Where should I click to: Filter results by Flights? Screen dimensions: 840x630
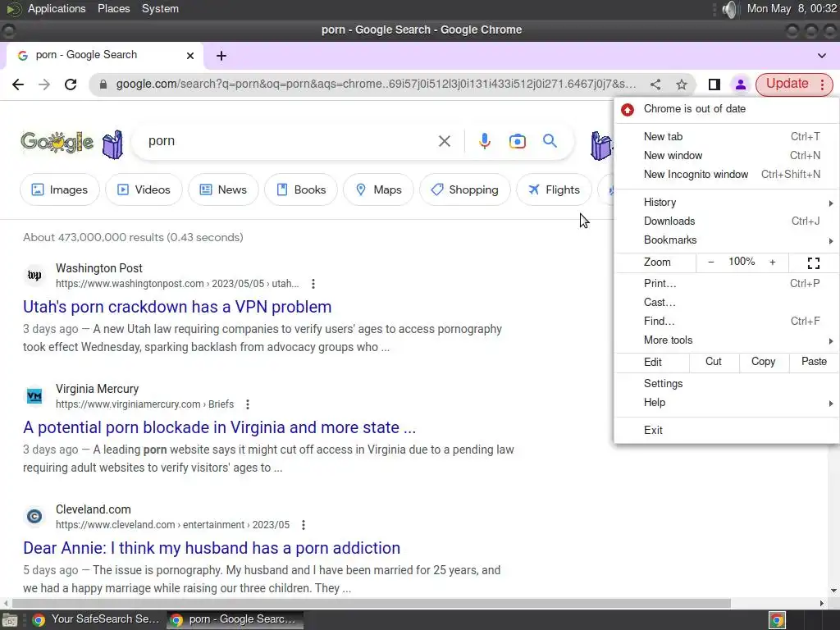coord(554,189)
